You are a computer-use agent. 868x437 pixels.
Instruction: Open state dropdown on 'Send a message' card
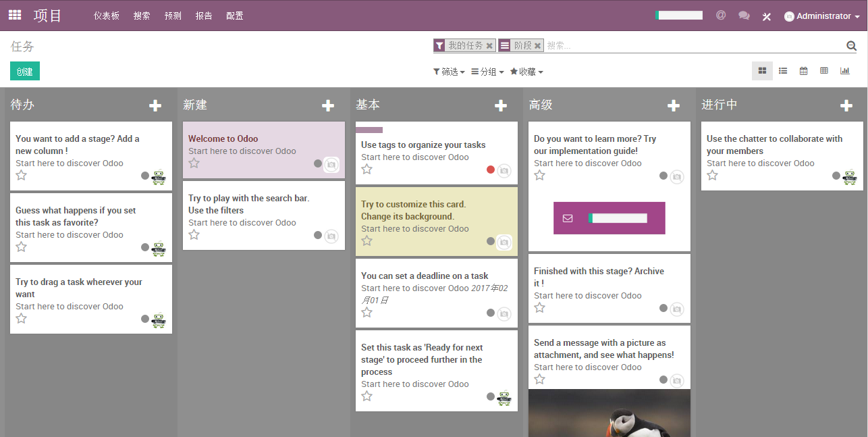(x=663, y=380)
